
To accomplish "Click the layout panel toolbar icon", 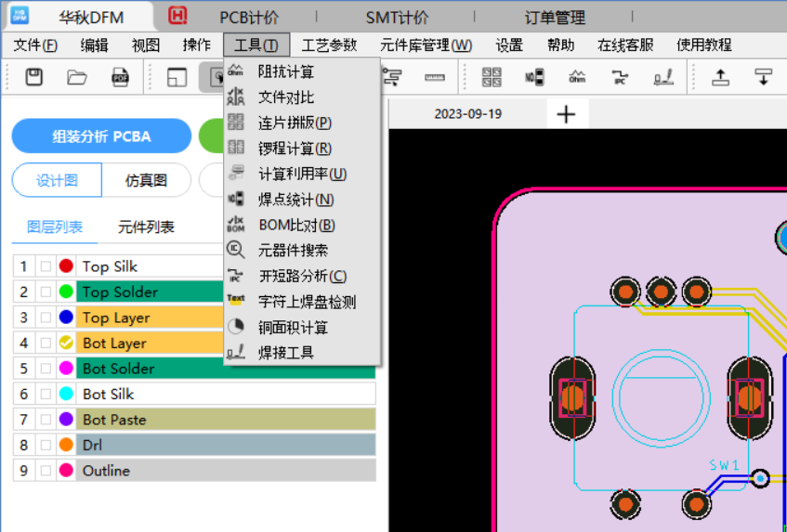I will tap(177, 77).
